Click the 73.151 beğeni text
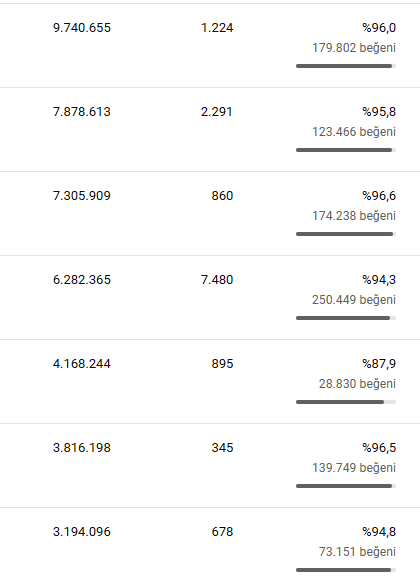This screenshot has width=420, height=586. tap(357, 552)
